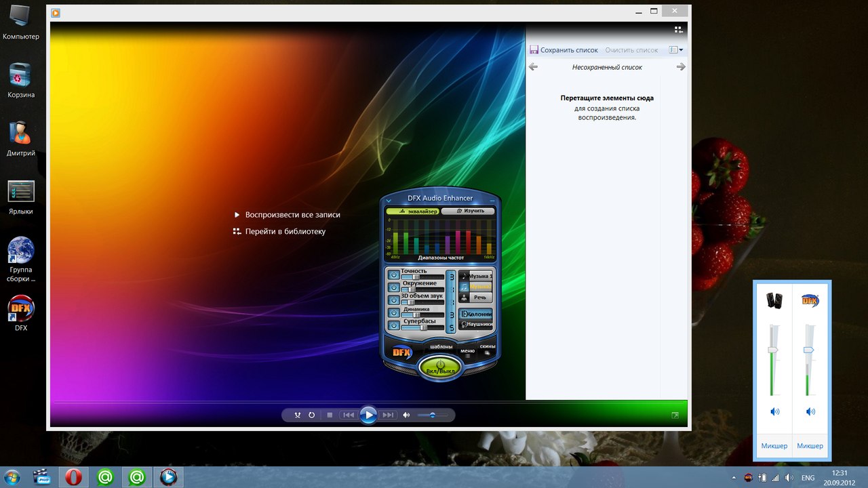The height and width of the screenshot is (488, 868).
Task: Open the DFX эквалайзер tab
Action: point(413,211)
